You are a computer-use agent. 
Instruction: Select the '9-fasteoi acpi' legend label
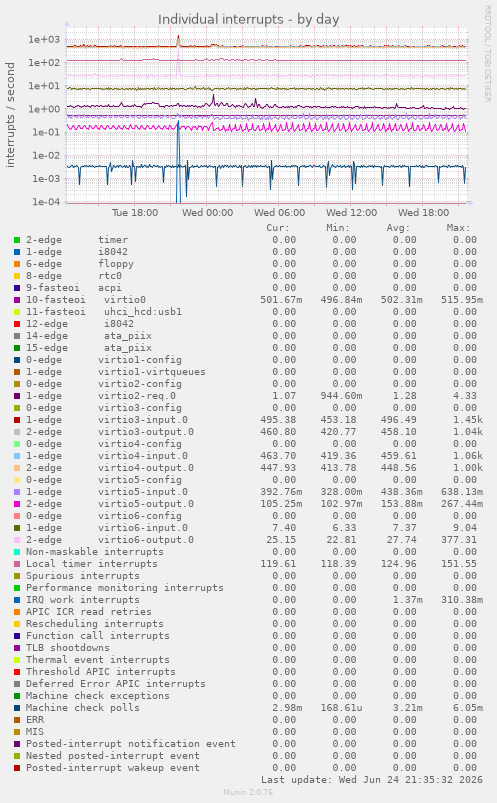click(74, 288)
